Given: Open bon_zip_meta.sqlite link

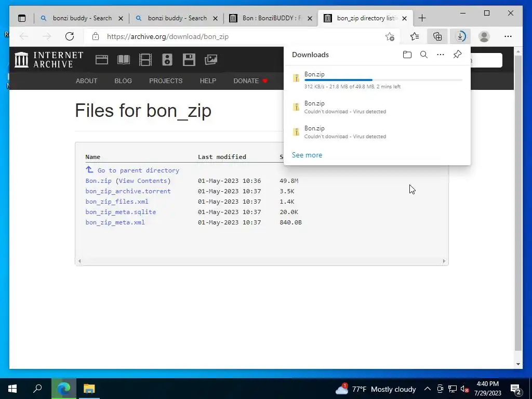Looking at the screenshot, I should (121, 212).
